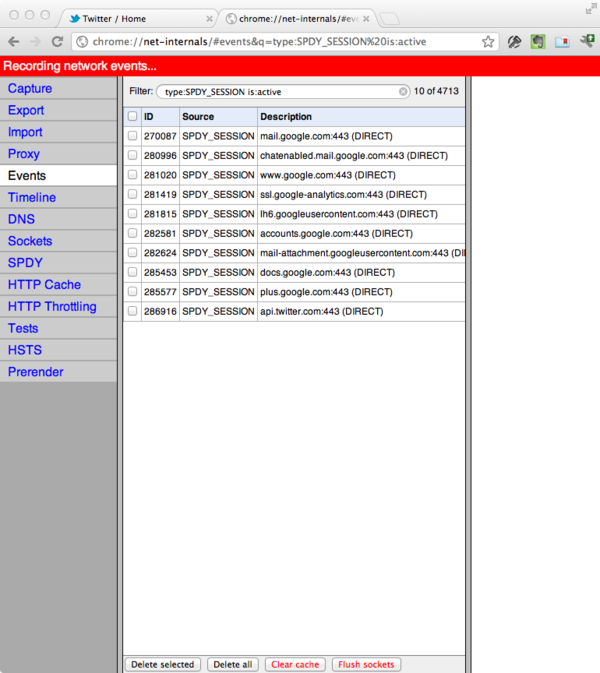Image resolution: width=600 pixels, height=673 pixels.
Task: Tick the checkbox for www.google.com:443
Action: (x=132, y=175)
